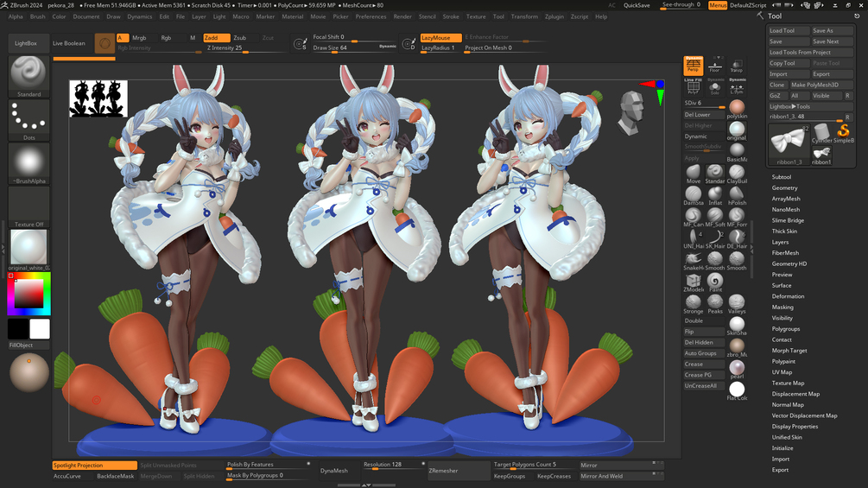The width and height of the screenshot is (868, 488).
Task: Choose the Paint brush
Action: [714, 282]
